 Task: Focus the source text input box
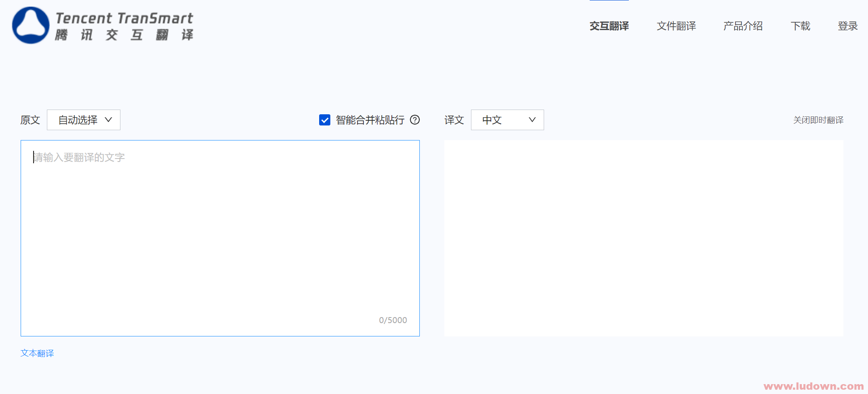220,238
